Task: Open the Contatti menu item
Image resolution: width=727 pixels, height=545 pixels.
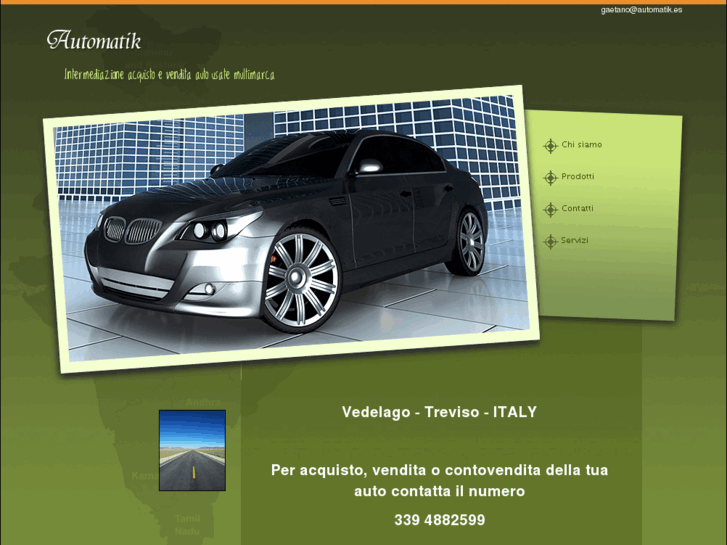Action: point(577,208)
